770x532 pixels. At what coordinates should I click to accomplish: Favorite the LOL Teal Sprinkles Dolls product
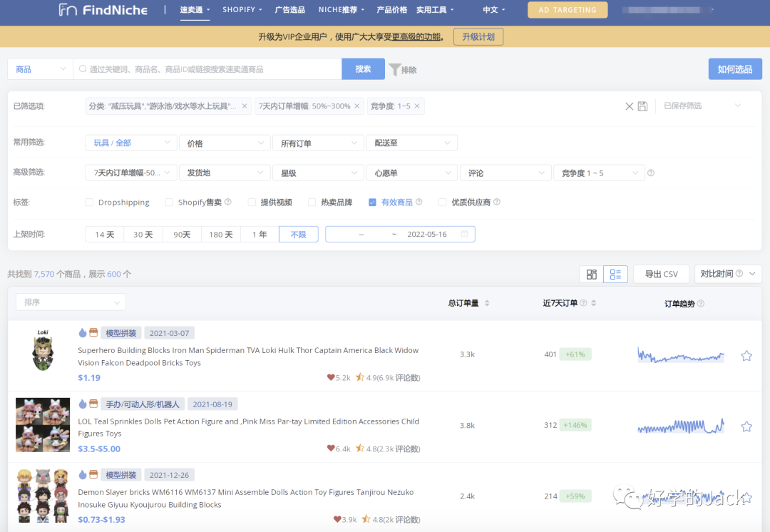pyautogui.click(x=746, y=426)
